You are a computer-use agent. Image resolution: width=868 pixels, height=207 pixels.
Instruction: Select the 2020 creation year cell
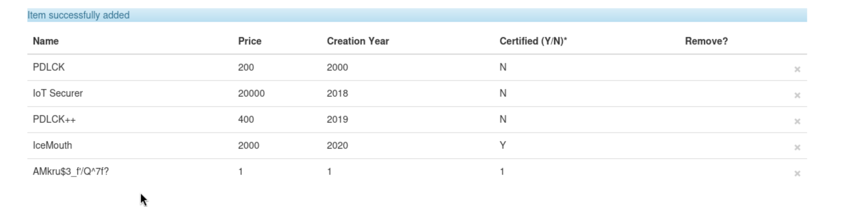(337, 145)
